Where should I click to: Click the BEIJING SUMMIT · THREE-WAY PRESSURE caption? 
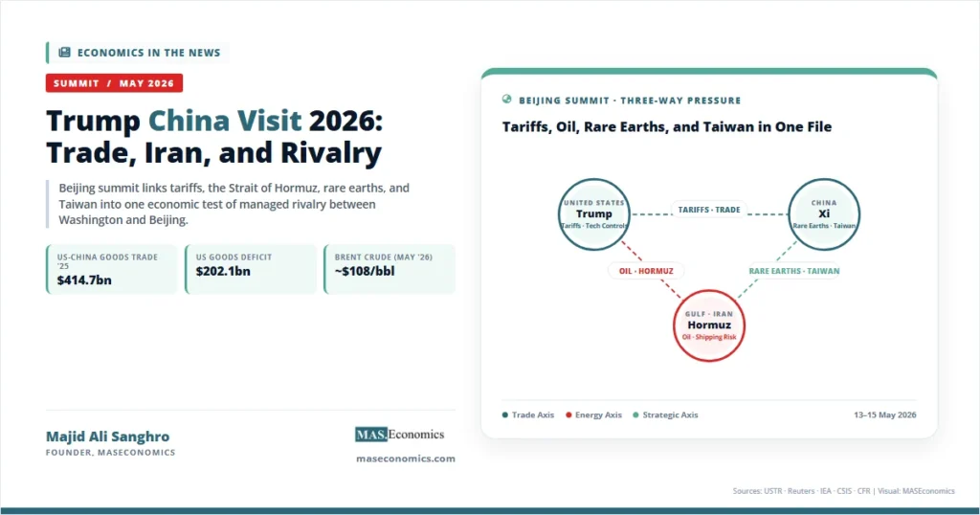point(630,100)
